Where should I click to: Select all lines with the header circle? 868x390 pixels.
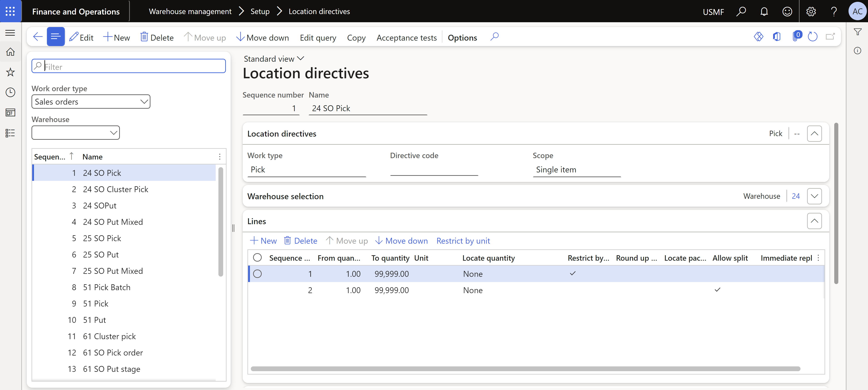click(x=257, y=258)
